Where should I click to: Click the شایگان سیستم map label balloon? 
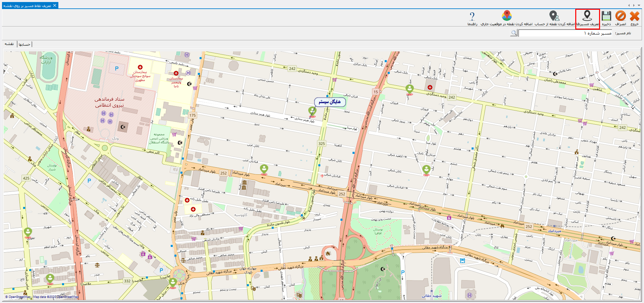click(x=330, y=102)
